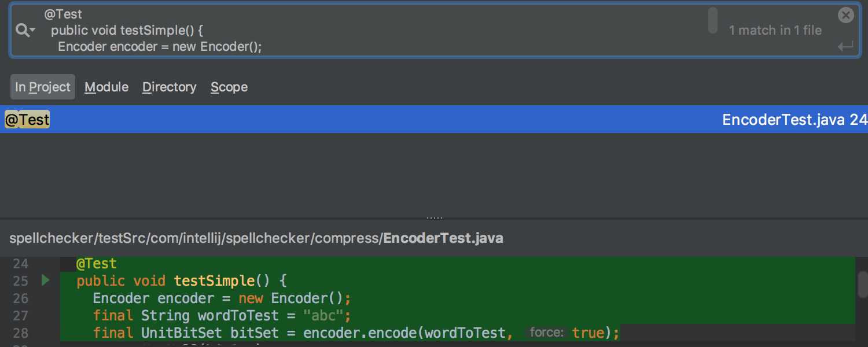Click line number 24 in preview gutter
Viewport: 868px width, 347px height.
coord(21,264)
